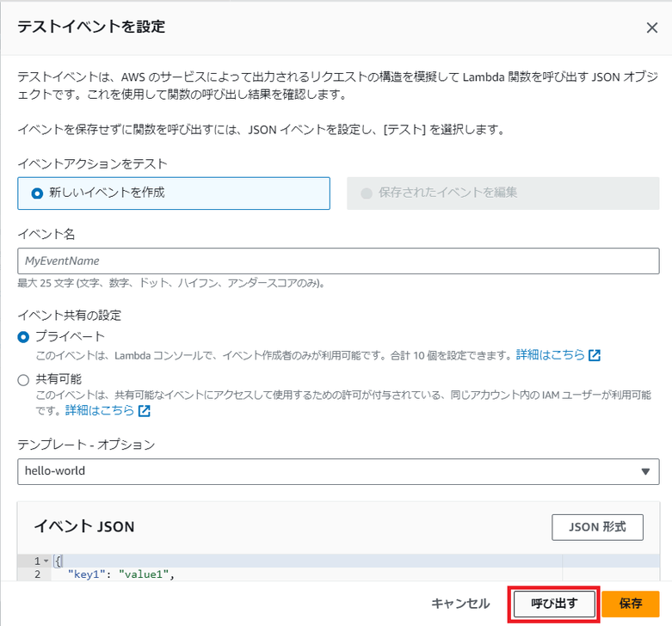Screen dimensions: 672x626
Task: Click the "value1" text in editor
Action: tap(144, 574)
